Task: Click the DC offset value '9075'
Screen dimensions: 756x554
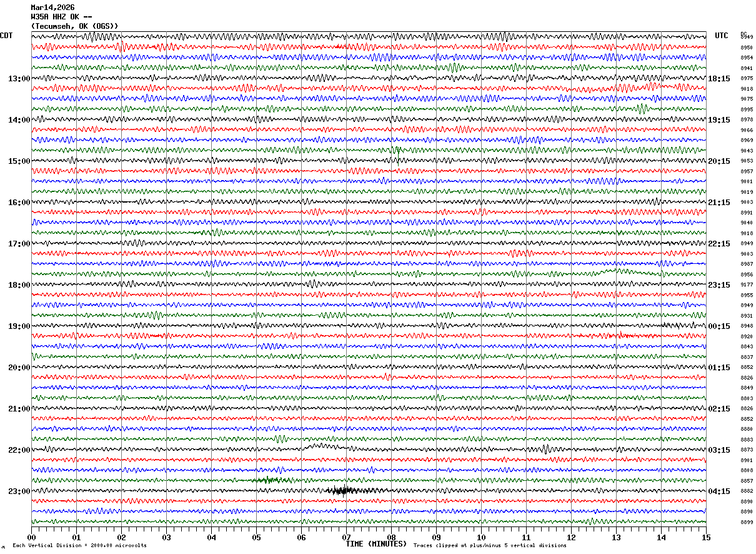Action: pyautogui.click(x=747, y=99)
